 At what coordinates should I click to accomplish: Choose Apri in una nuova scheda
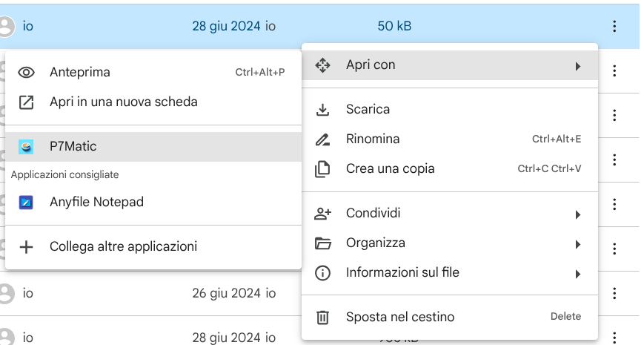(123, 102)
